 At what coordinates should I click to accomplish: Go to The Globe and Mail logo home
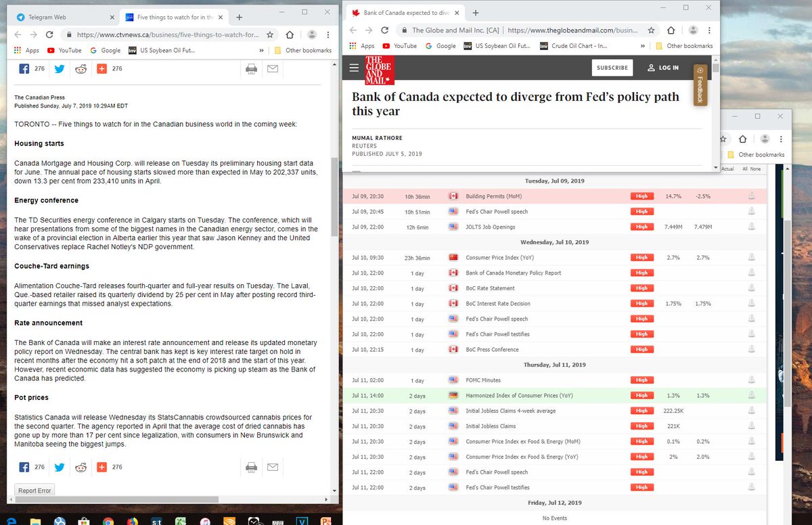[378, 70]
